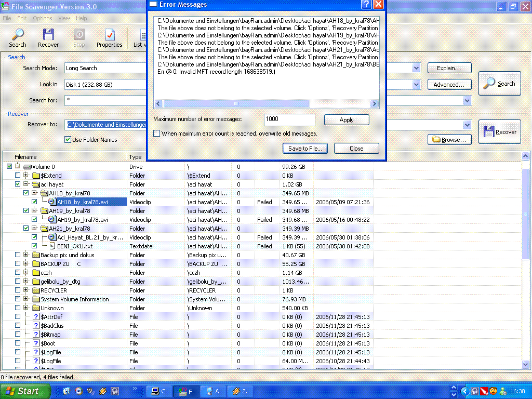Open the View menu
The height and width of the screenshot is (399, 532).
pos(64,18)
